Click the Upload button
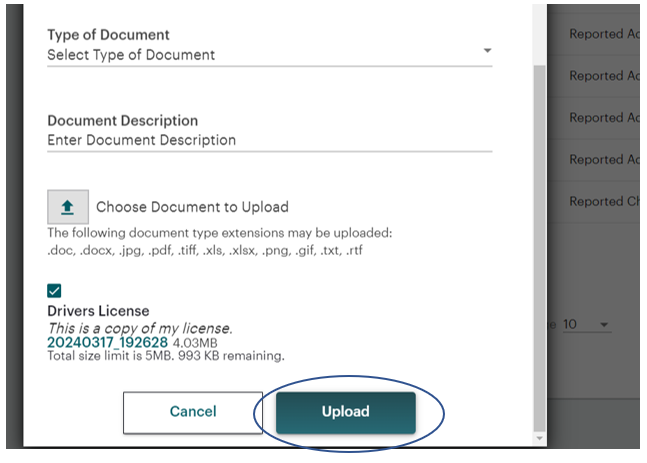Image resolution: width=647 pixels, height=463 pixels. pos(346,412)
